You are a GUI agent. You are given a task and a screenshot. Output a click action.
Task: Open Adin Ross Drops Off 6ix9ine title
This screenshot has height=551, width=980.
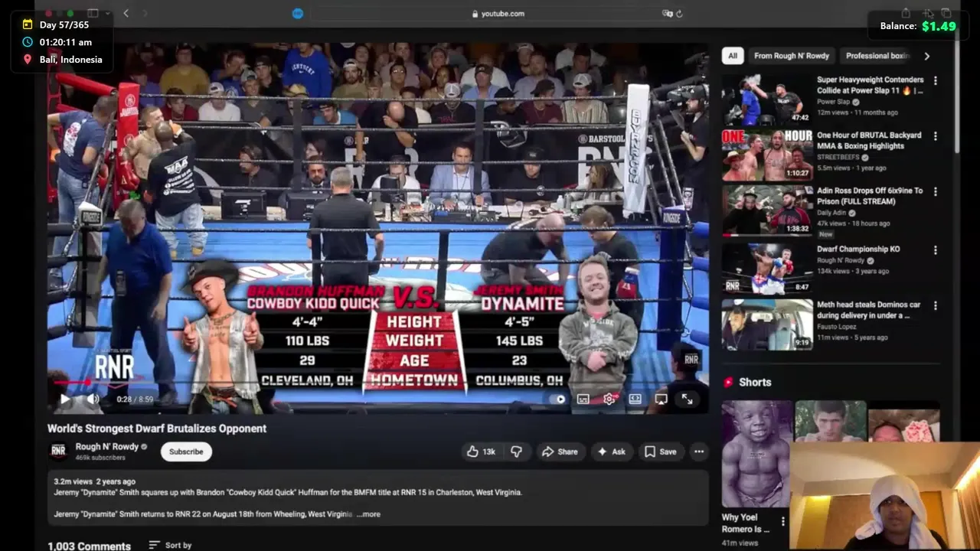point(870,196)
